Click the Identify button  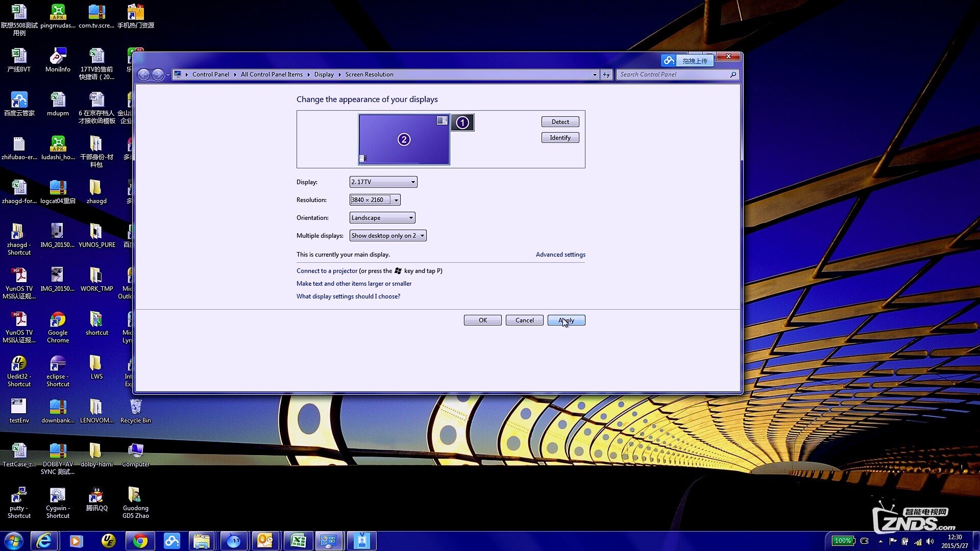(560, 138)
